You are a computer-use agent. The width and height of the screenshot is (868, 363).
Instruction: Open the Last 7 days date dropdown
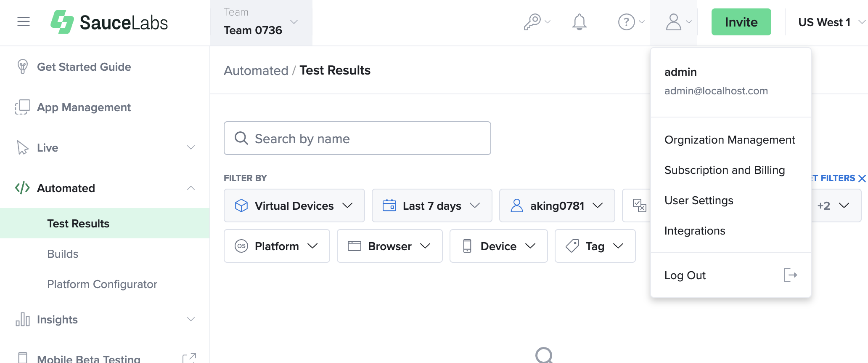tap(431, 206)
